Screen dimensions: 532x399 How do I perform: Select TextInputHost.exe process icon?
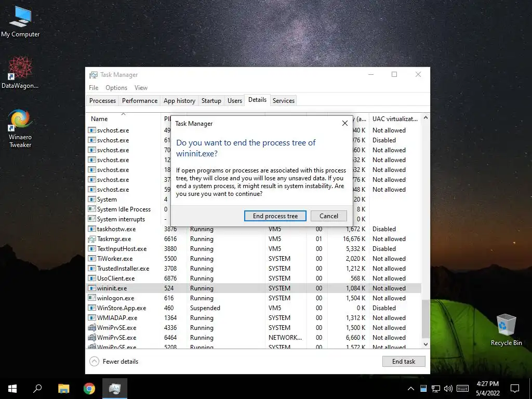[x=91, y=249]
